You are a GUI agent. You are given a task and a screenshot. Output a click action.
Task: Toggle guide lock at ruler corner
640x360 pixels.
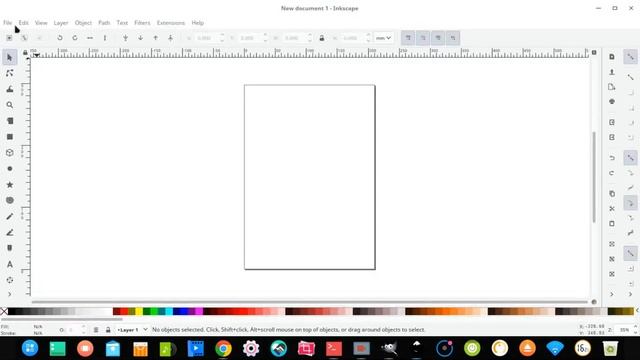[x=25, y=53]
